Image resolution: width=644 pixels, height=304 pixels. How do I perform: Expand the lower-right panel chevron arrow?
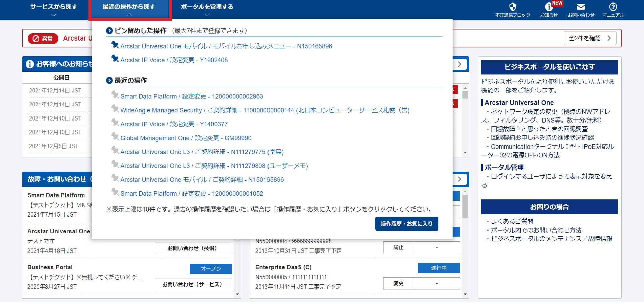pyautogui.click(x=460, y=179)
